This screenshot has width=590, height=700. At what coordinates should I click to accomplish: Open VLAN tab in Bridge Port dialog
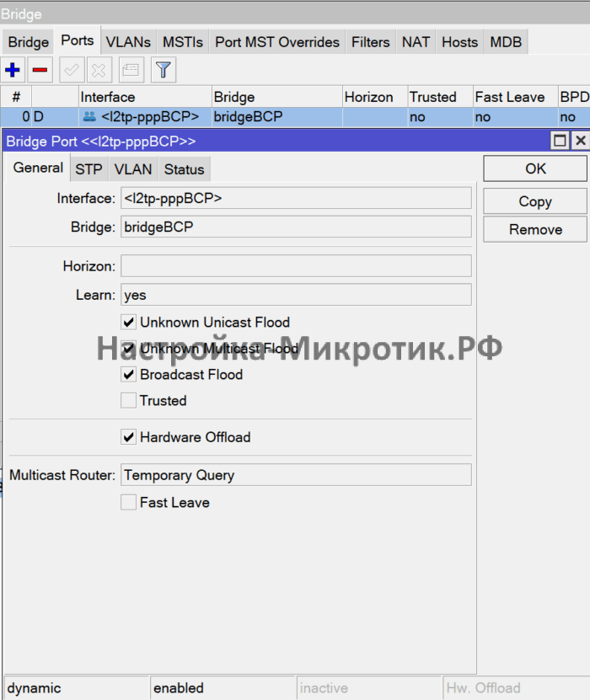coord(133,169)
